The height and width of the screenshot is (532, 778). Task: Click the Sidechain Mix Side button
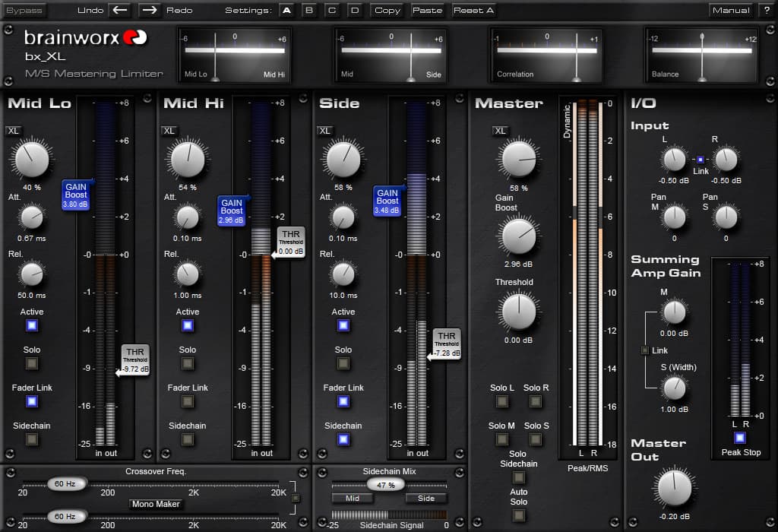pos(426,499)
